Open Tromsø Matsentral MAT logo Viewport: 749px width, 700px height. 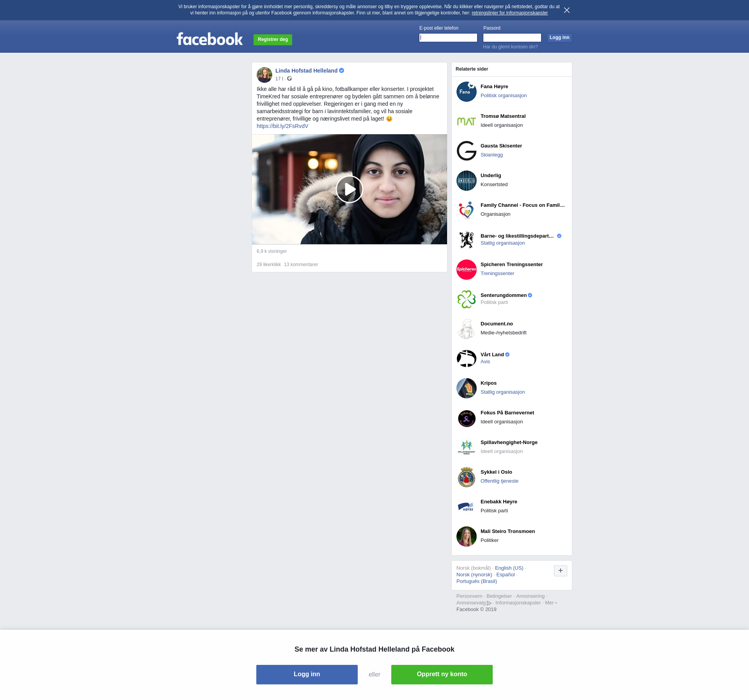(467, 121)
